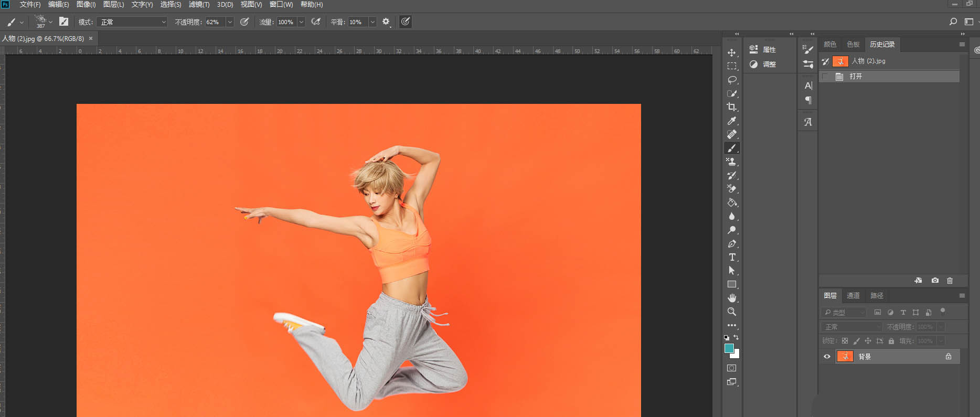Toggle pressure for opacity button
This screenshot has width=980, height=417.
(x=244, y=22)
